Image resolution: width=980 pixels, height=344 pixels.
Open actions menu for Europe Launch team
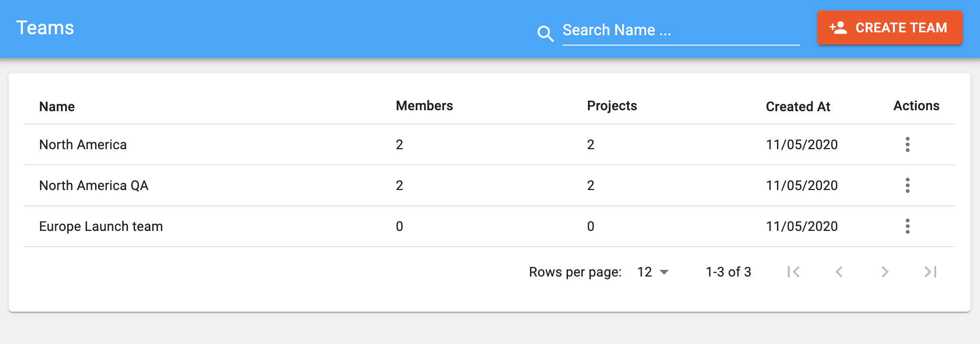pyautogui.click(x=907, y=226)
